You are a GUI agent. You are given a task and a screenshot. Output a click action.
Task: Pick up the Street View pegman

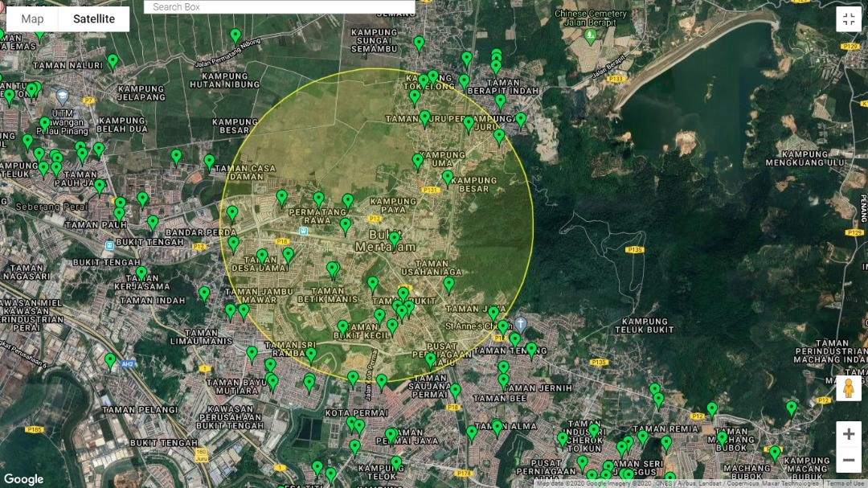pyautogui.click(x=848, y=389)
